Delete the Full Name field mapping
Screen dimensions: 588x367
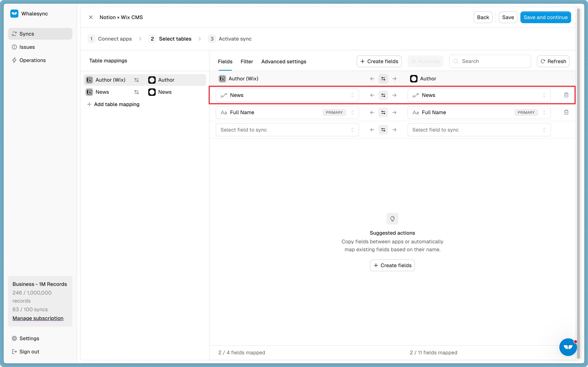tap(566, 112)
